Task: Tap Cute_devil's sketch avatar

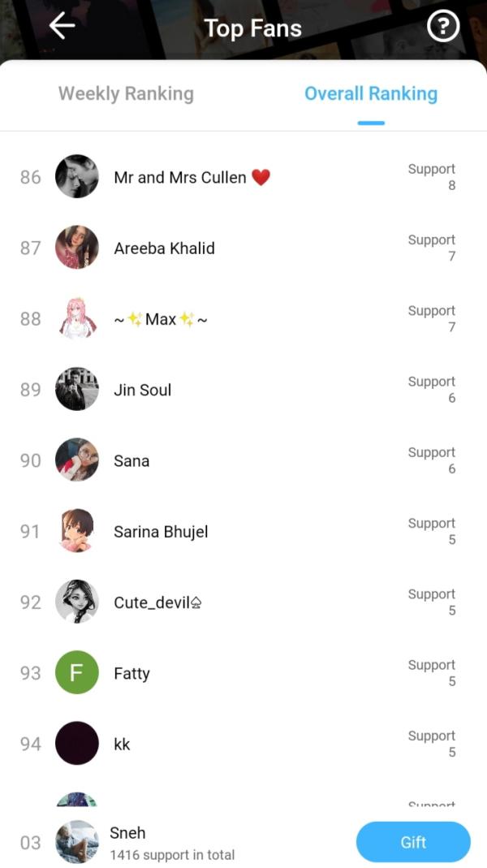Action: 77,602
